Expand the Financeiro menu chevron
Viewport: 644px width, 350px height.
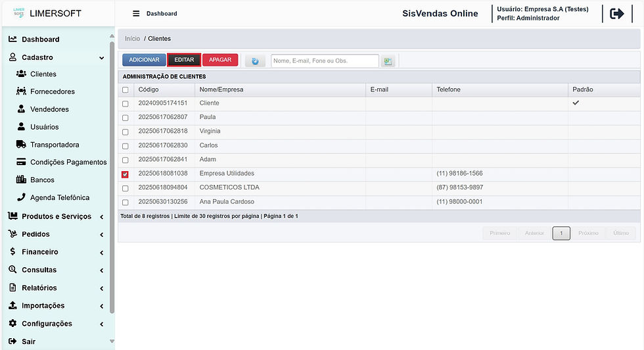coord(101,253)
